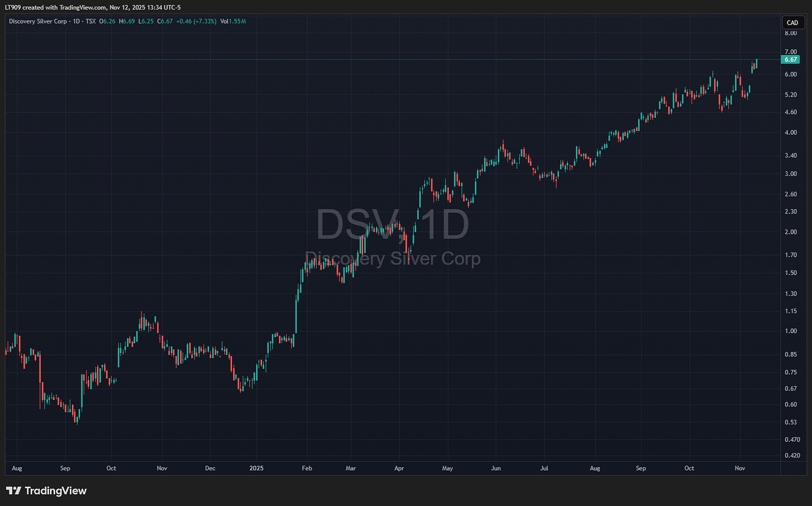Click the Aug label at the time axis start
The image size is (812, 506).
17,469
